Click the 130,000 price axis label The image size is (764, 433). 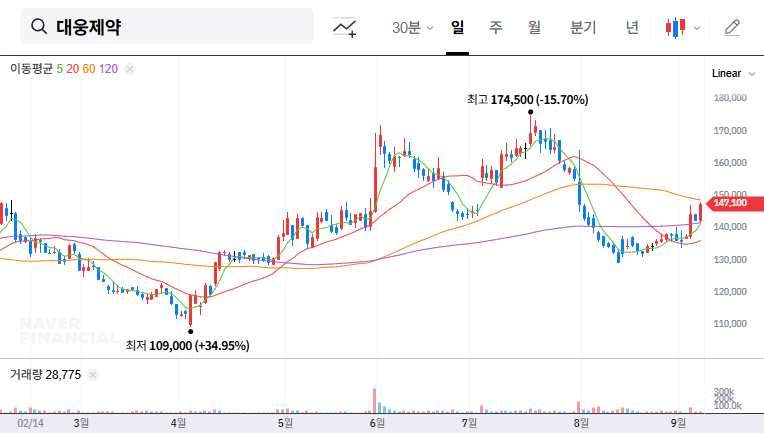730,260
